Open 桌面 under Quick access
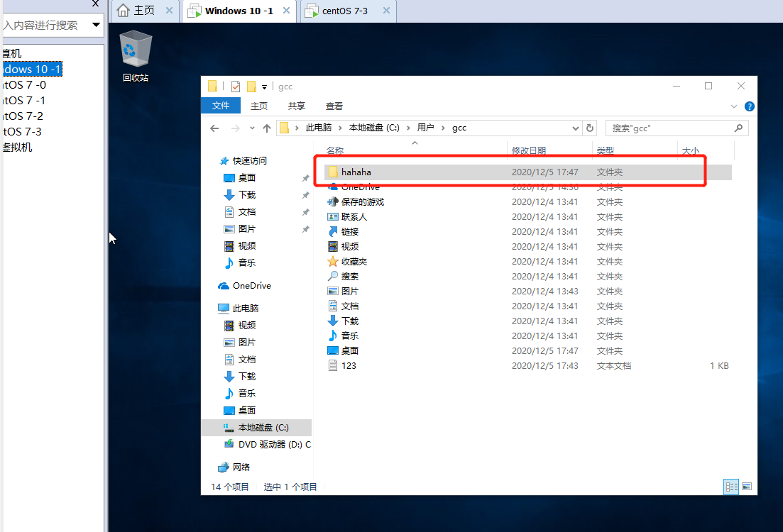 240,177
